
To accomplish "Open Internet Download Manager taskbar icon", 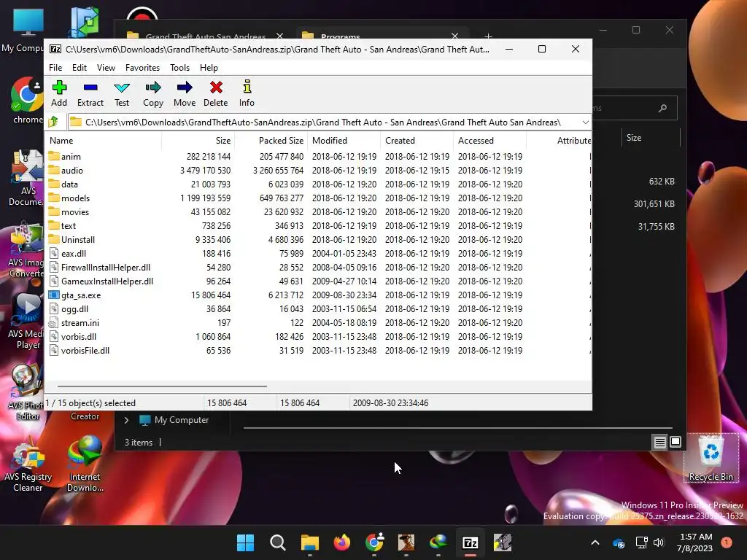I will coord(438,542).
